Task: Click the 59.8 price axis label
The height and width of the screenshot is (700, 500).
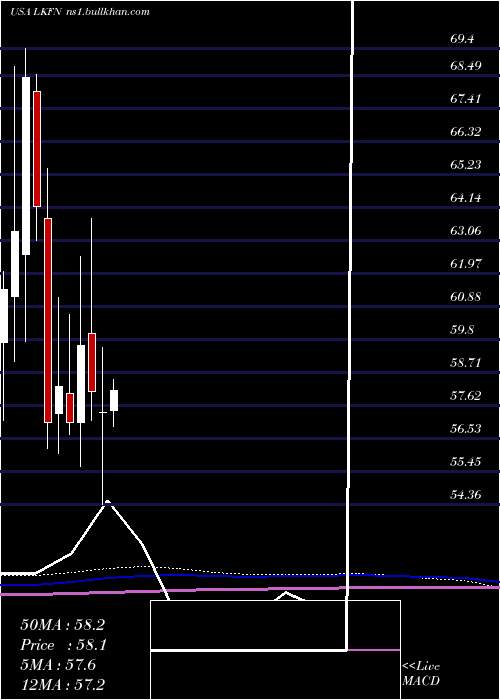Action: (x=462, y=330)
